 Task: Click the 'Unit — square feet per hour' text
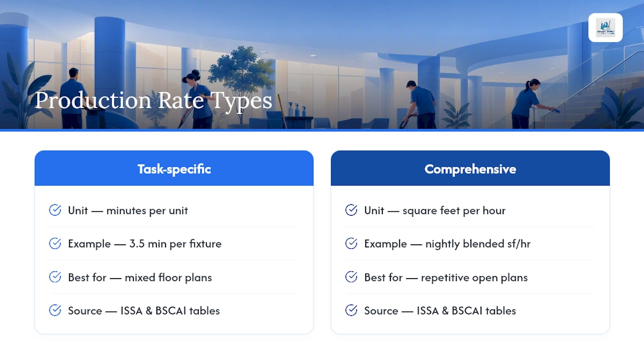pos(435,211)
